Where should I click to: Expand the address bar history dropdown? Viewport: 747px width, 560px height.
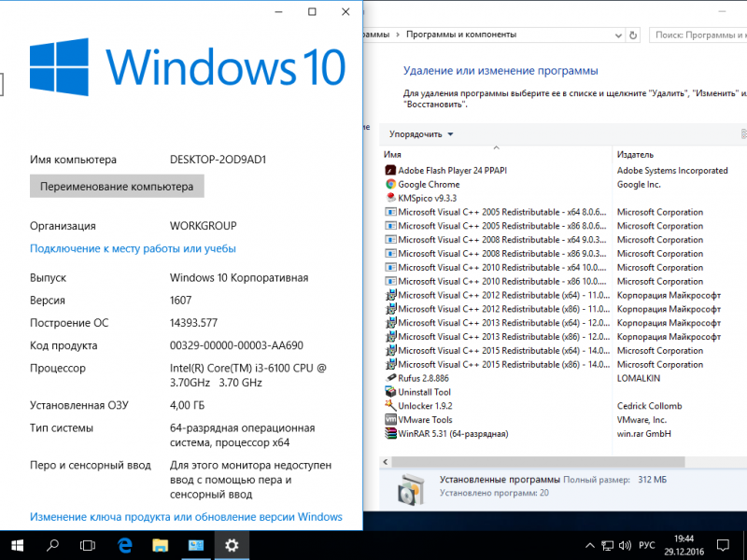618,35
